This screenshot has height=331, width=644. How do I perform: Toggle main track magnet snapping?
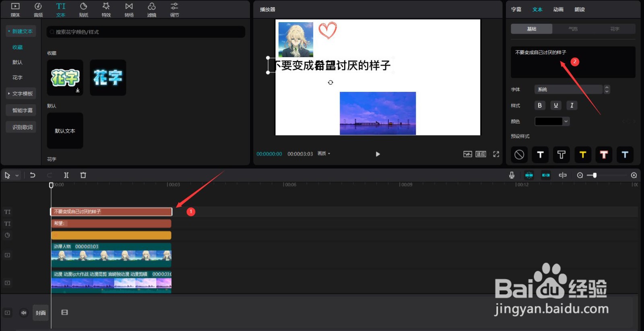click(x=529, y=175)
